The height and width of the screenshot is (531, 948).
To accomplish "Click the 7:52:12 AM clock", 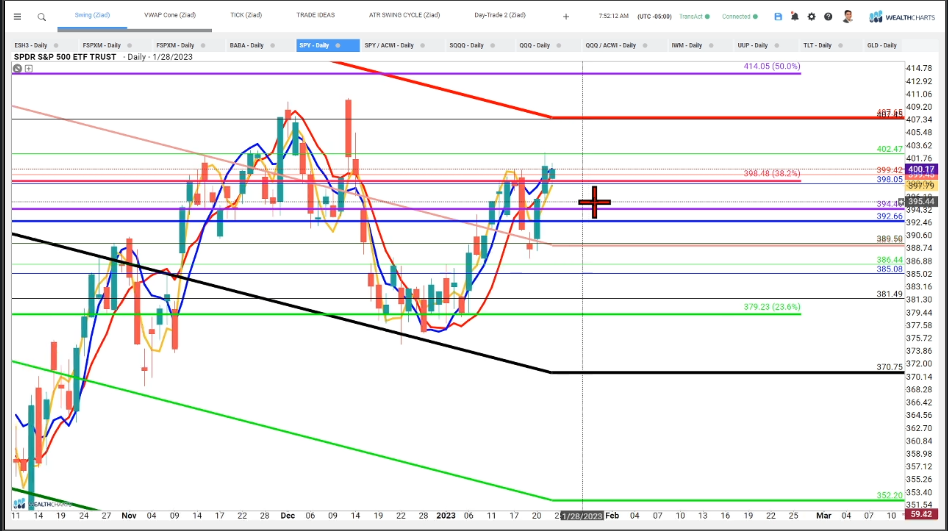I will 614,16.
